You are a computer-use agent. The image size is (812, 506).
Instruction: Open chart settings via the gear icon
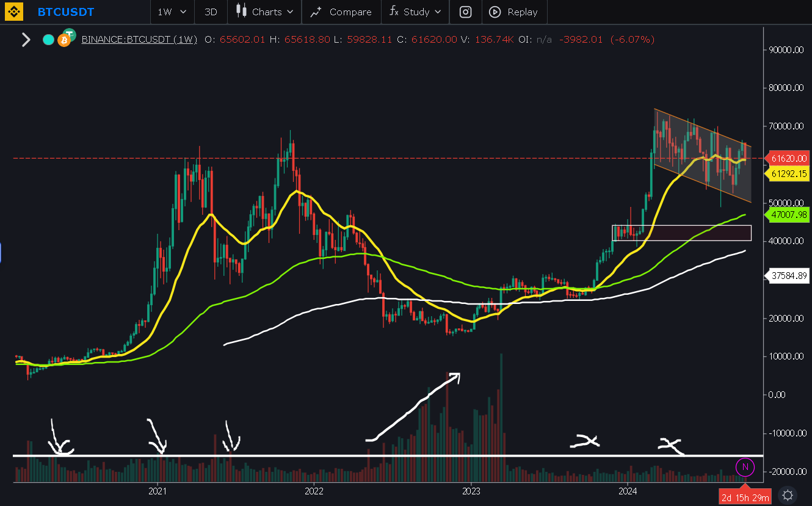tap(787, 496)
